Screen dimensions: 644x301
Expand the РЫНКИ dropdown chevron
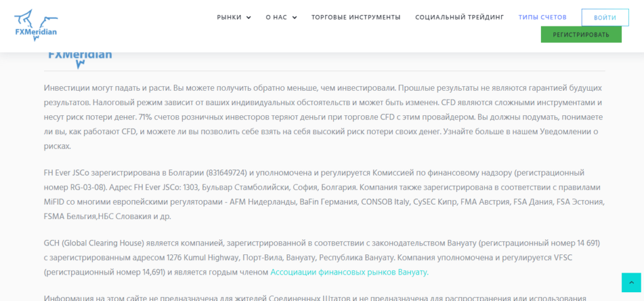248,18
